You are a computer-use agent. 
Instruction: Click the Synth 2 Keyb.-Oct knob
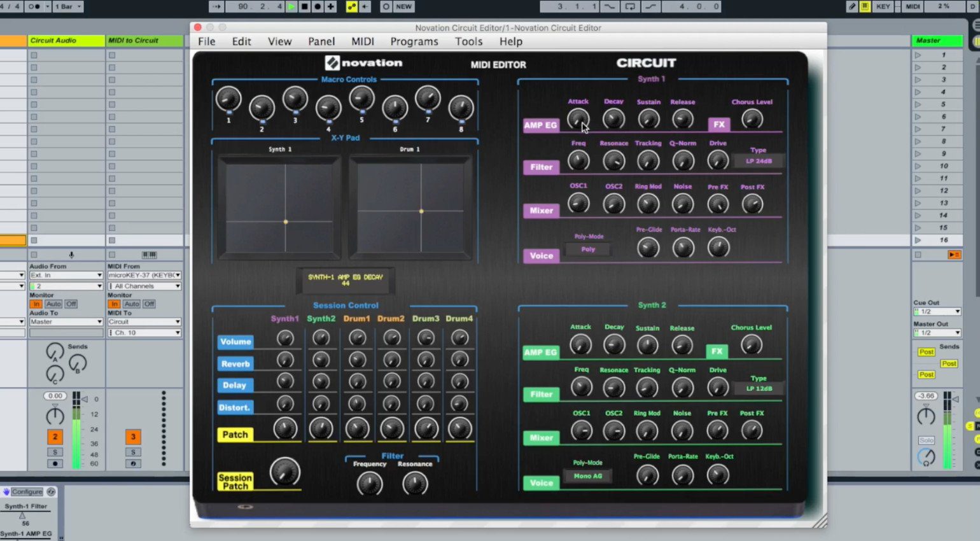[718, 475]
